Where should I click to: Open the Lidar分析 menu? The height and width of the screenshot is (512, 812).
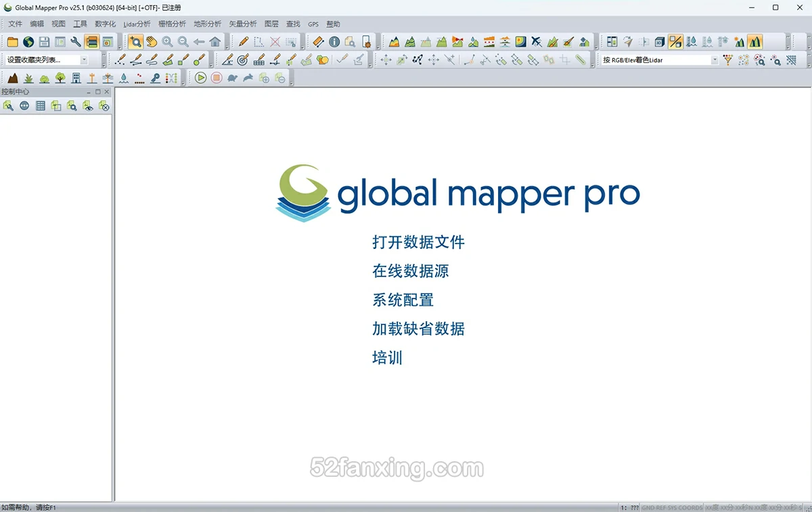(x=137, y=24)
